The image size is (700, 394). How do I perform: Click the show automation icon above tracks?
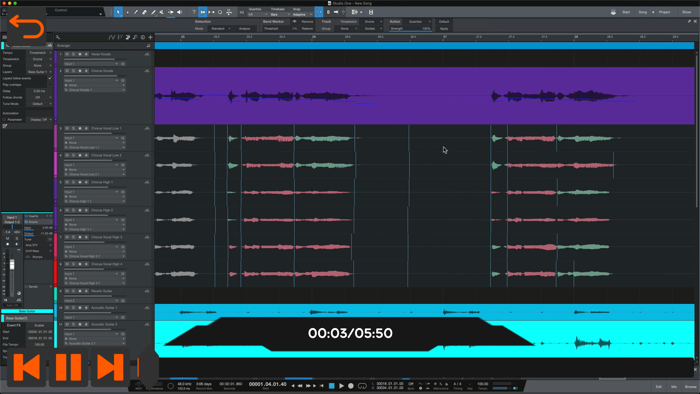[112, 37]
